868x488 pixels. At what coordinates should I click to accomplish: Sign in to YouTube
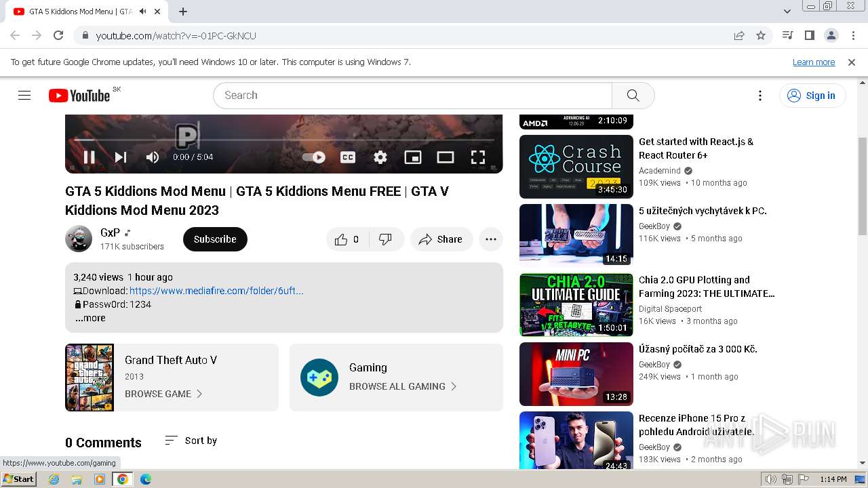[812, 96]
